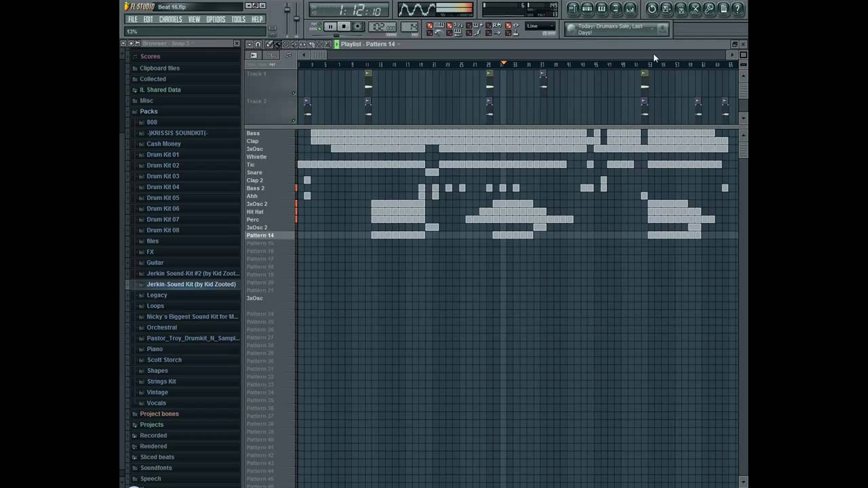The width and height of the screenshot is (868, 488).
Task: Select the slice tool in playlist toolbar
Action: tap(311, 44)
